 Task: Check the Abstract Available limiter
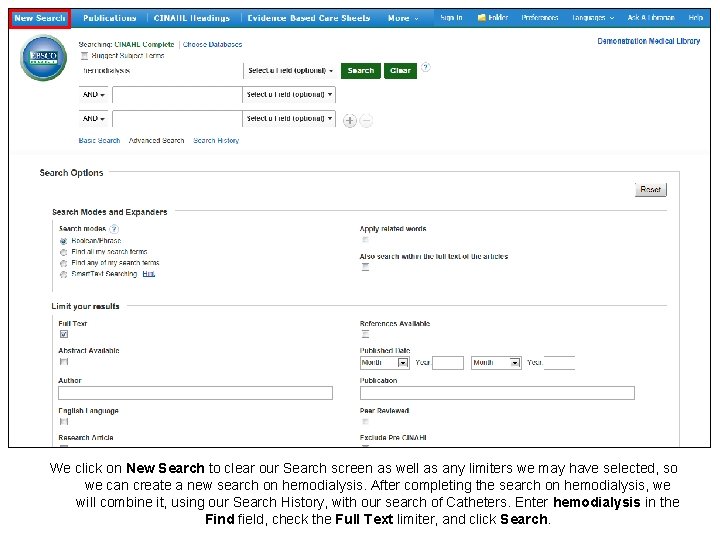(x=64, y=362)
